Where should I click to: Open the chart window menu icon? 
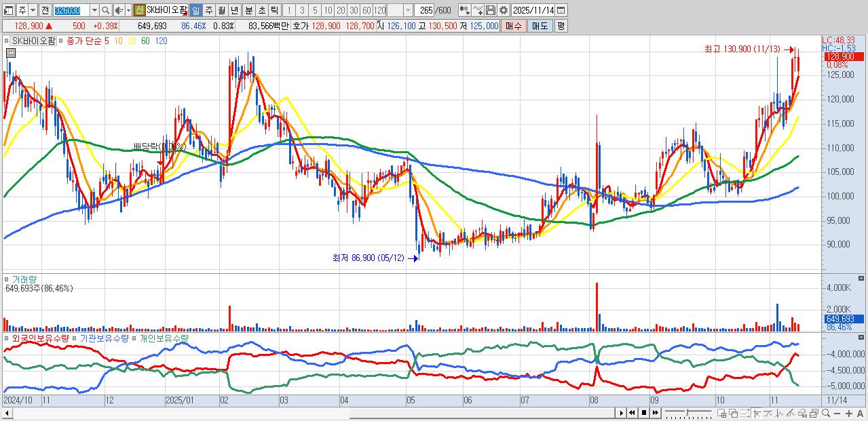click(7, 11)
